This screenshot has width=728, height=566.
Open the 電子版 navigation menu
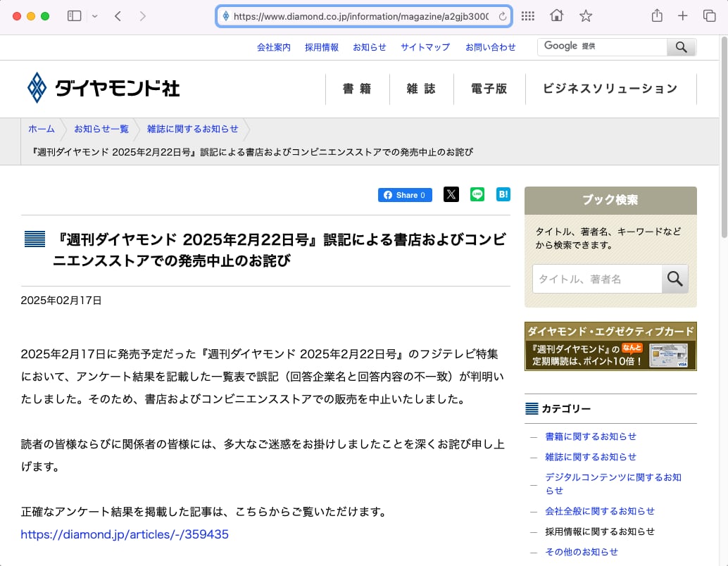[x=489, y=89]
